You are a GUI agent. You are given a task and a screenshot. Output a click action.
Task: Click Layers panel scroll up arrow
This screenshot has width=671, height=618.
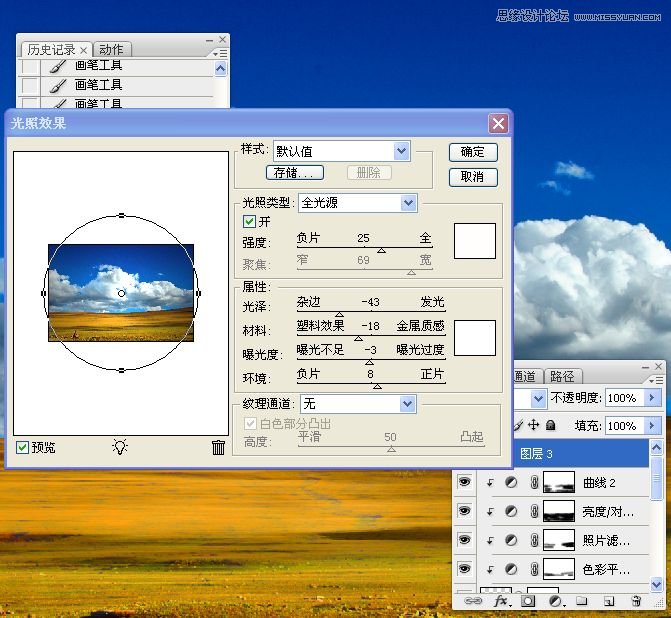[656, 448]
